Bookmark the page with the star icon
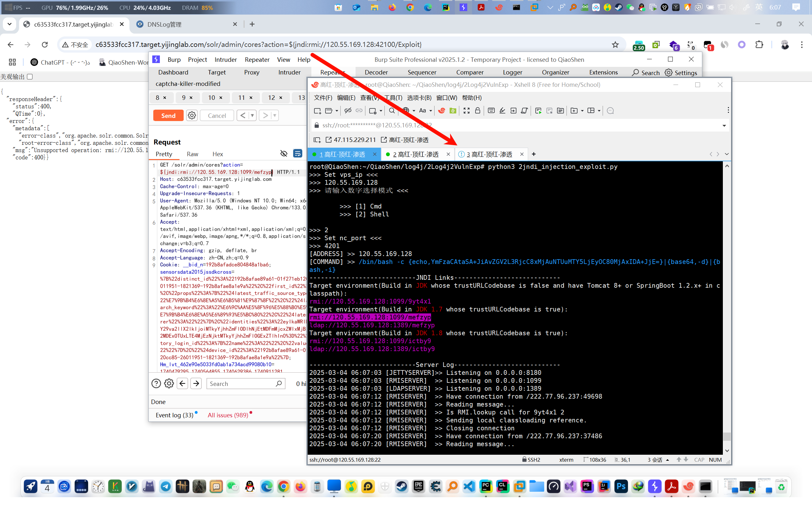 615,45
